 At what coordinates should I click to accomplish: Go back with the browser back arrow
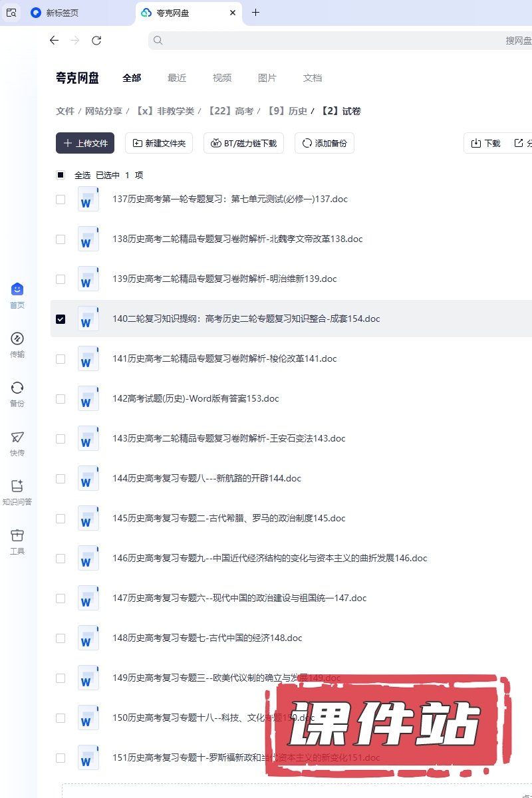point(55,41)
